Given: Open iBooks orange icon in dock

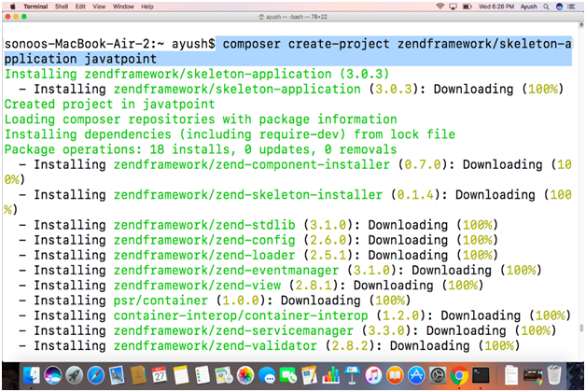Looking at the screenshot, I should click(x=395, y=375).
